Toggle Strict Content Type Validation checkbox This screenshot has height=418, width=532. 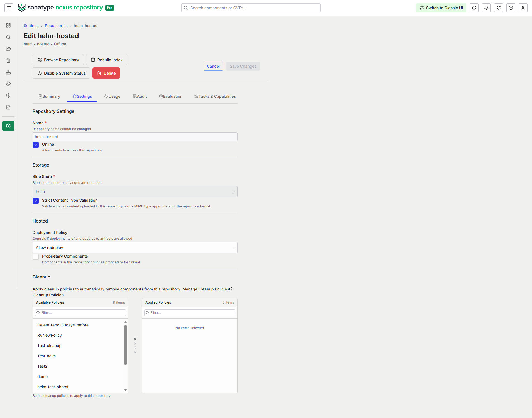click(36, 201)
